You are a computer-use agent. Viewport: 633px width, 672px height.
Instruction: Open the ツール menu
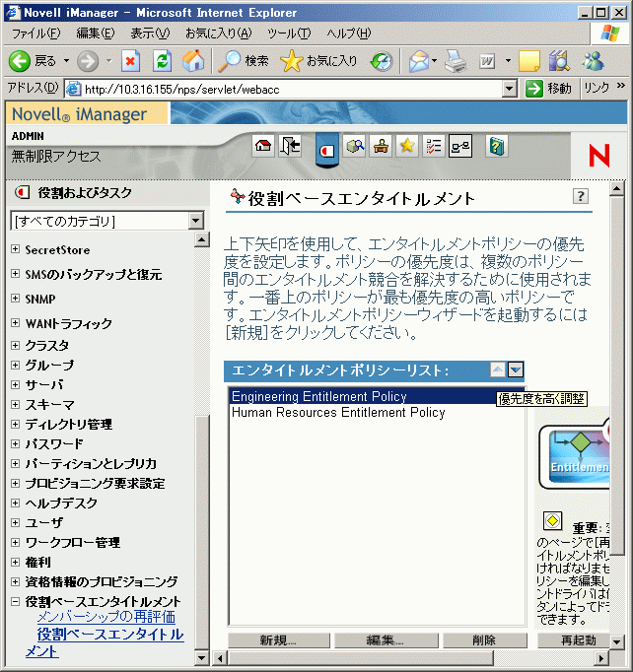[x=289, y=34]
